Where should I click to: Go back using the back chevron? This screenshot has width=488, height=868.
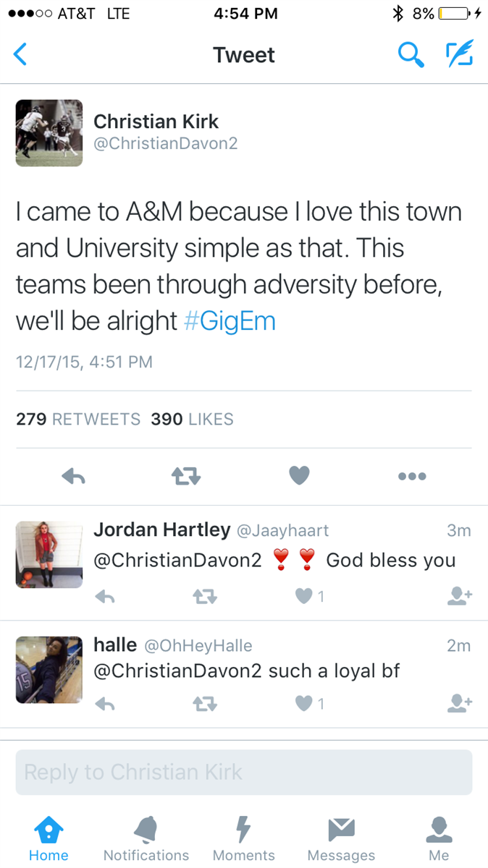click(x=20, y=55)
